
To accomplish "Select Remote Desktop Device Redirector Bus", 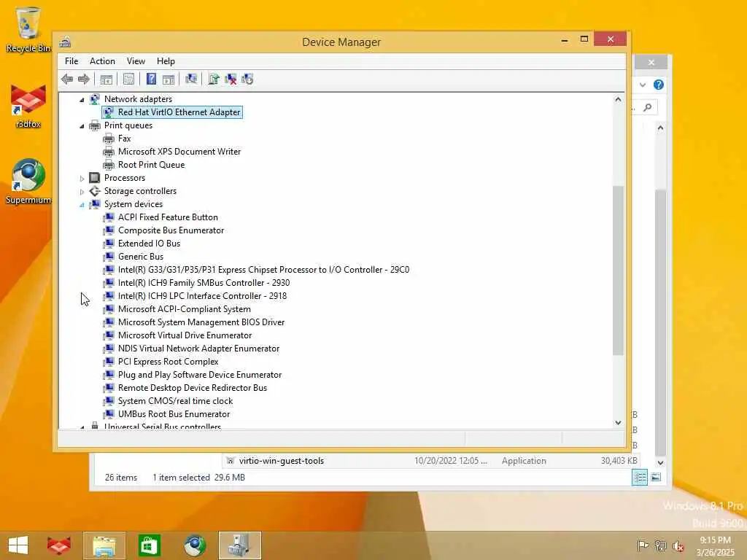I will coord(192,388).
